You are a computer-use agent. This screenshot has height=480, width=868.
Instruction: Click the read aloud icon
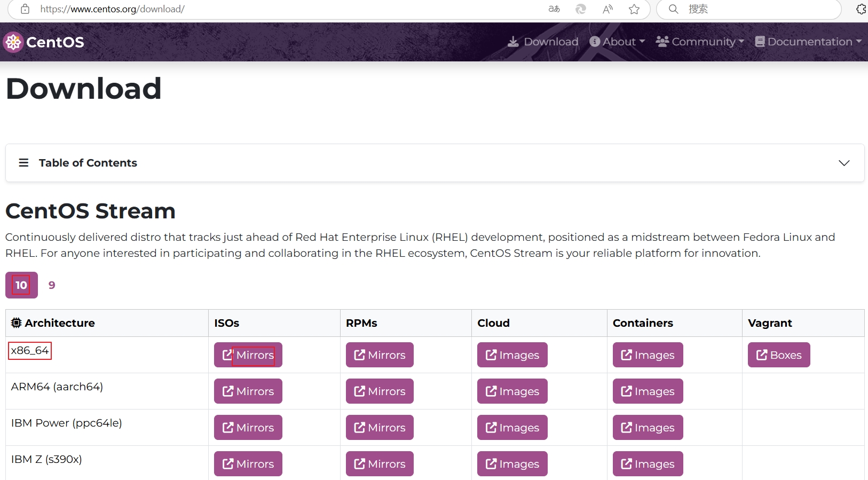[607, 9]
